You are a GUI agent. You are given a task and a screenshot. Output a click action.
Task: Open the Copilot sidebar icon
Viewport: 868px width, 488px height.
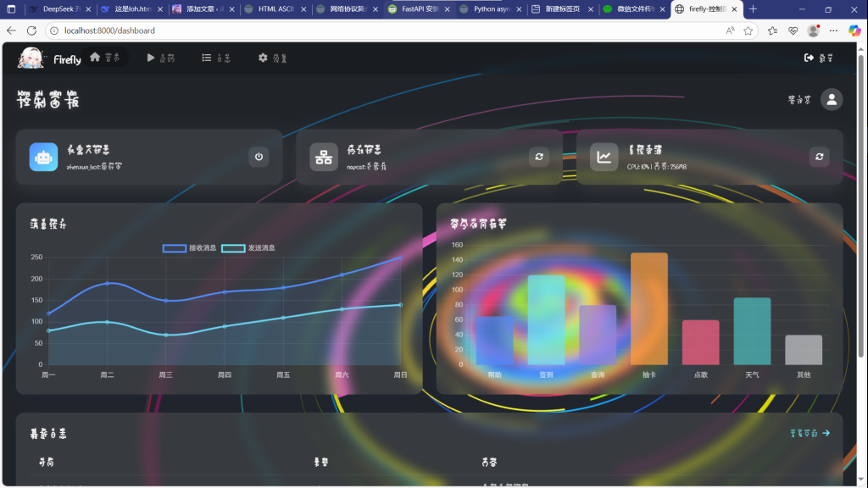854,30
